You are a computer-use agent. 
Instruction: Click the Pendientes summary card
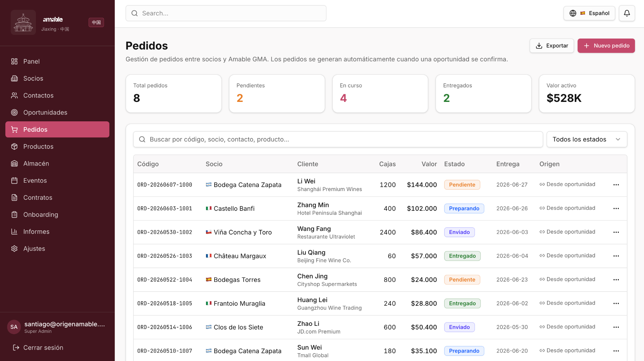coord(277,94)
